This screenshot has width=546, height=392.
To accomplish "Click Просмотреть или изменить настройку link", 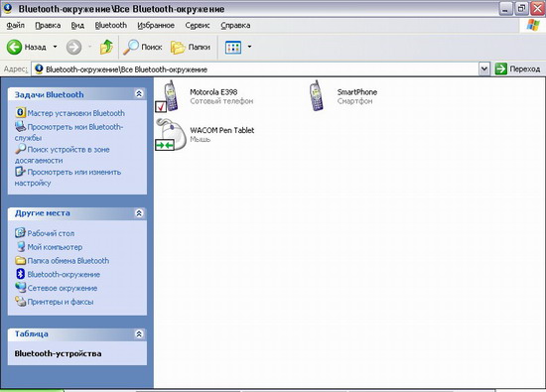I will [68, 178].
